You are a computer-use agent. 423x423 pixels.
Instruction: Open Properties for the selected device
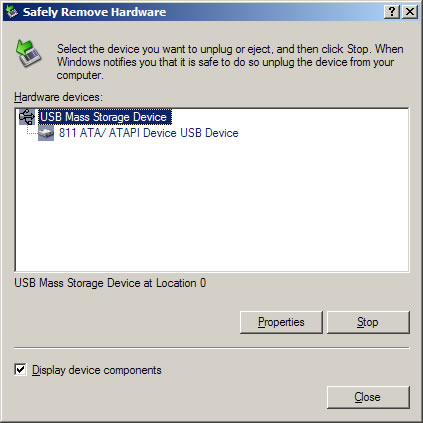point(281,322)
